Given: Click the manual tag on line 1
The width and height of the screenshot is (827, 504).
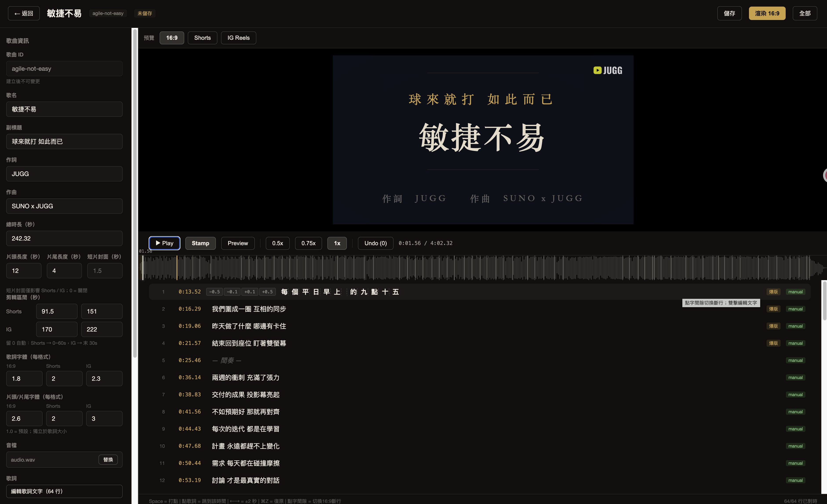Looking at the screenshot, I should click(795, 292).
